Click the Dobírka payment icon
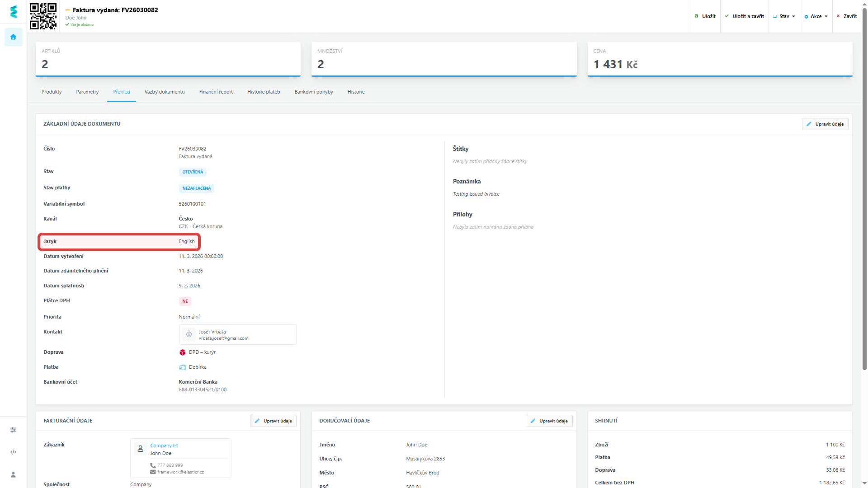The image size is (868, 488). coord(183,367)
